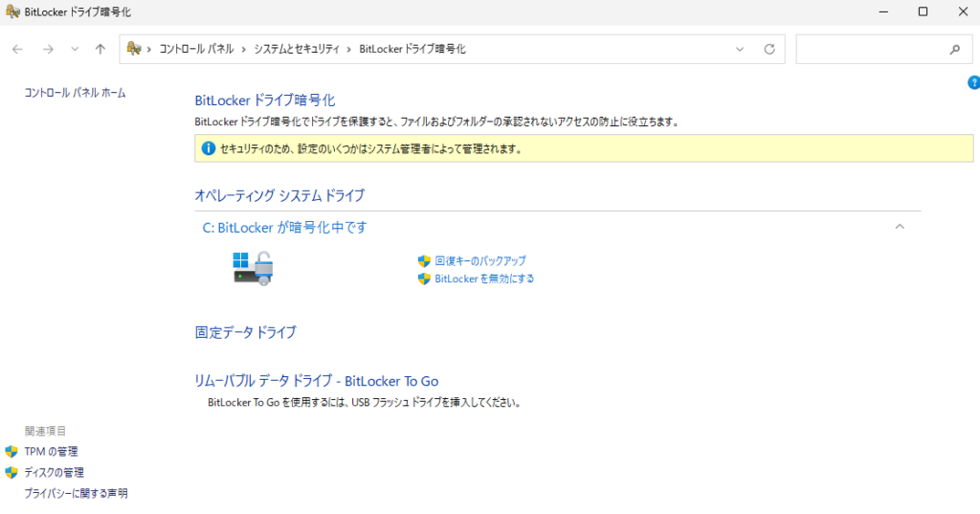Open システムとセキュリティ breadcrumb
Screen dimensions: 980x514
[x=297, y=49]
